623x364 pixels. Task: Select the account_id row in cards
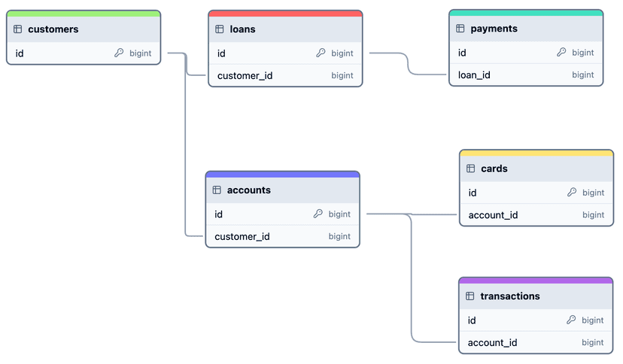click(x=494, y=215)
